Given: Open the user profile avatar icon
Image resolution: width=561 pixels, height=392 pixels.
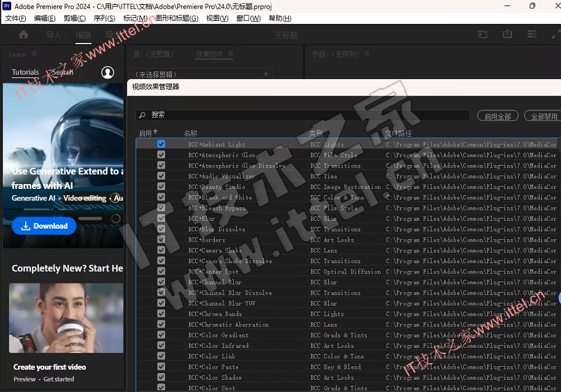Looking at the screenshot, I should click(107, 72).
